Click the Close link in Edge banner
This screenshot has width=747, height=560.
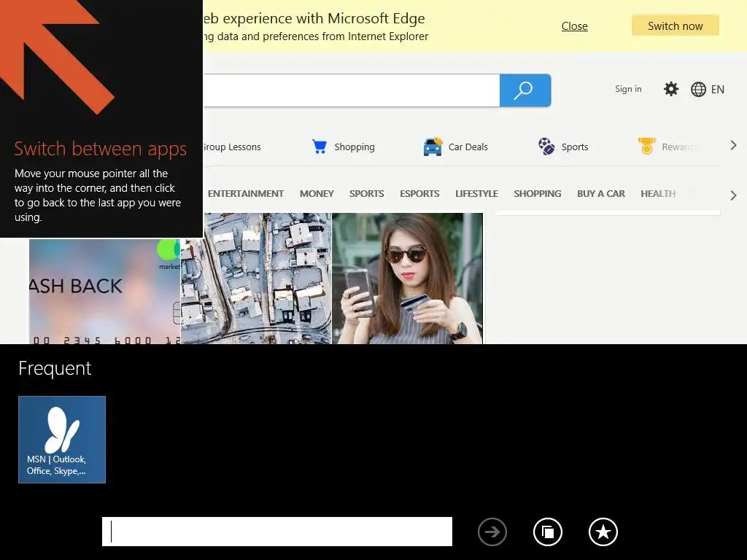(575, 26)
